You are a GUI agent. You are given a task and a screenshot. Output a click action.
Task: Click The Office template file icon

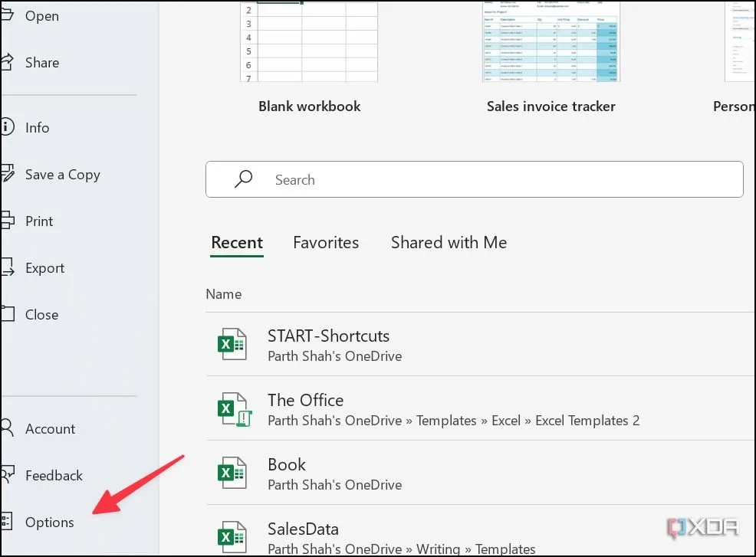233,410
